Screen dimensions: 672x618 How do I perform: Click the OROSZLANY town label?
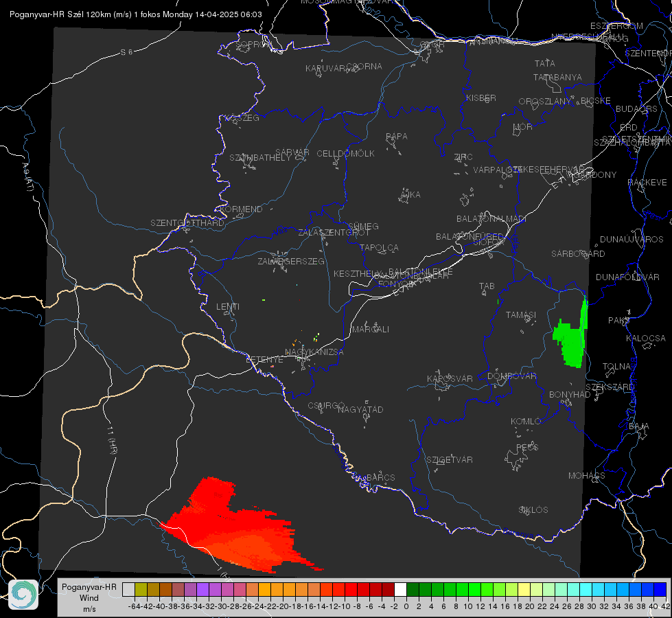point(545,102)
